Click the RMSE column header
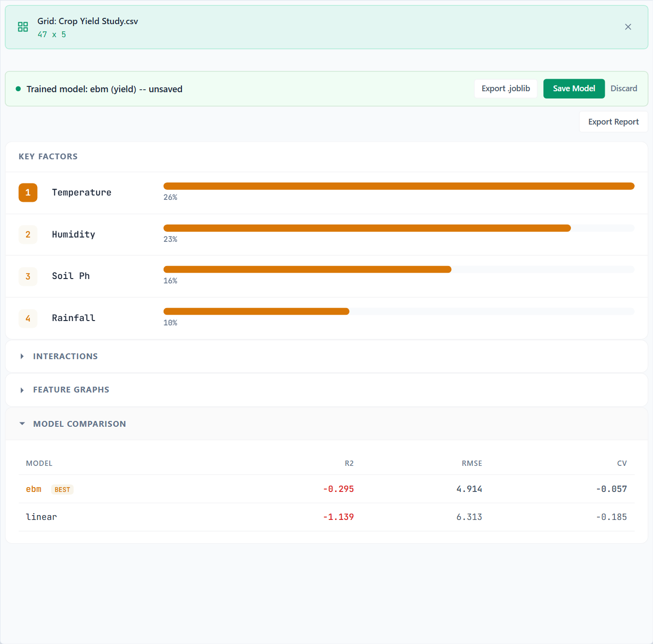Viewport: 653px width, 644px height. [x=472, y=463]
